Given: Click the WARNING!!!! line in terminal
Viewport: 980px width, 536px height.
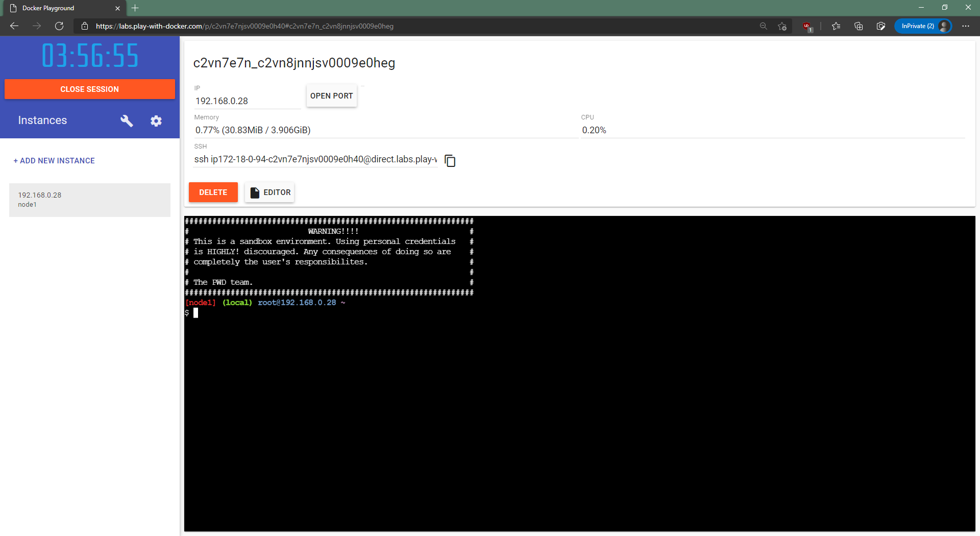Looking at the screenshot, I should coord(333,231).
